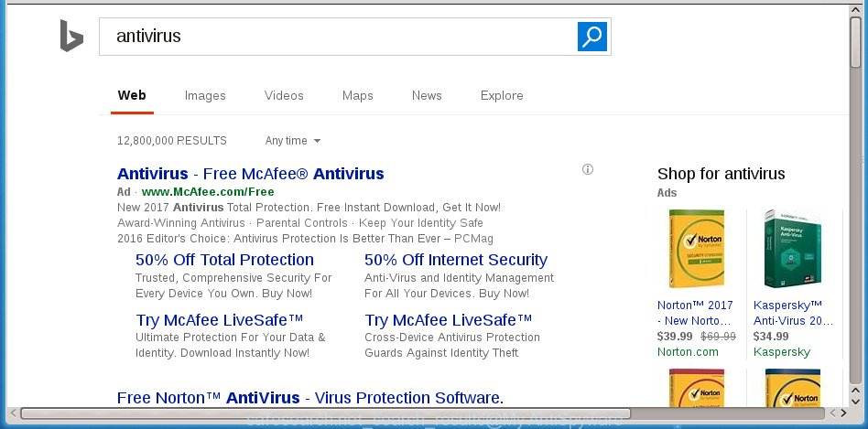This screenshot has height=429, width=868.
Task: Switch to the Images tab
Action: 205,96
